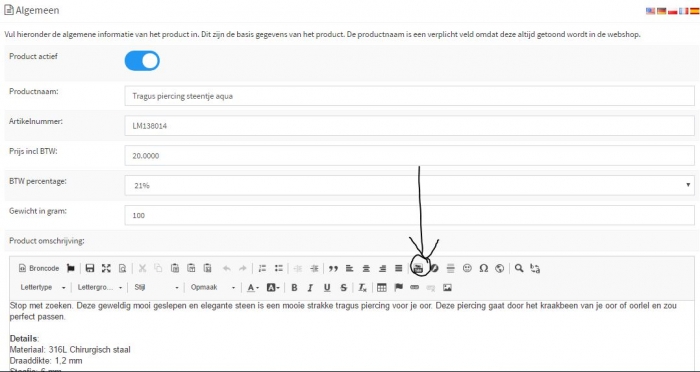Open the Lettergrootte size dropdown

[100, 288]
